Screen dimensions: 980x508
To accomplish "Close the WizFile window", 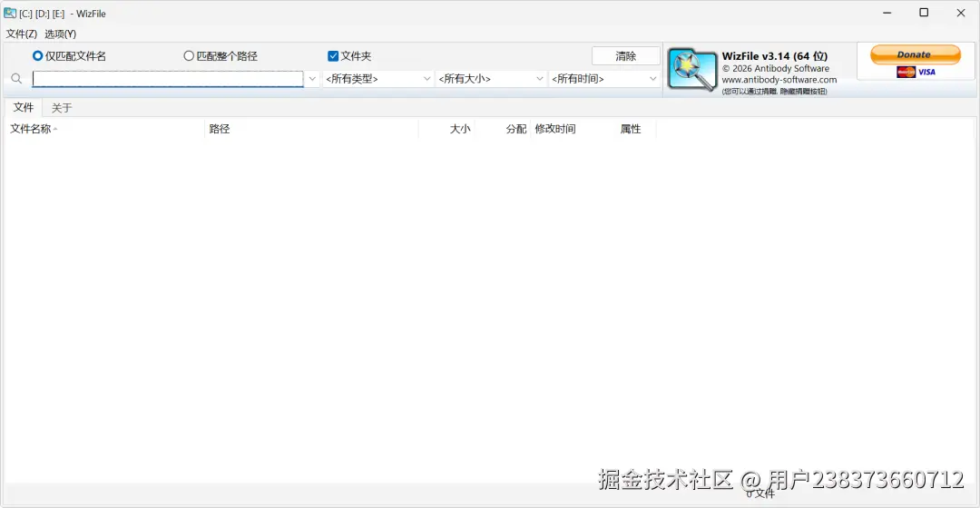I will pyautogui.click(x=961, y=13).
